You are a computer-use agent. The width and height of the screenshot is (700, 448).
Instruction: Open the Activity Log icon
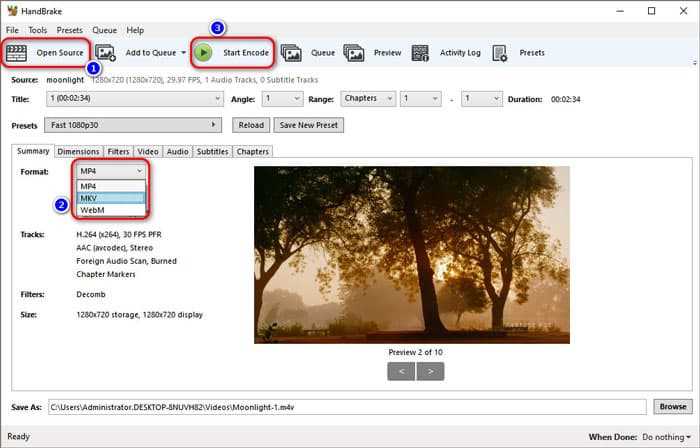pos(421,52)
